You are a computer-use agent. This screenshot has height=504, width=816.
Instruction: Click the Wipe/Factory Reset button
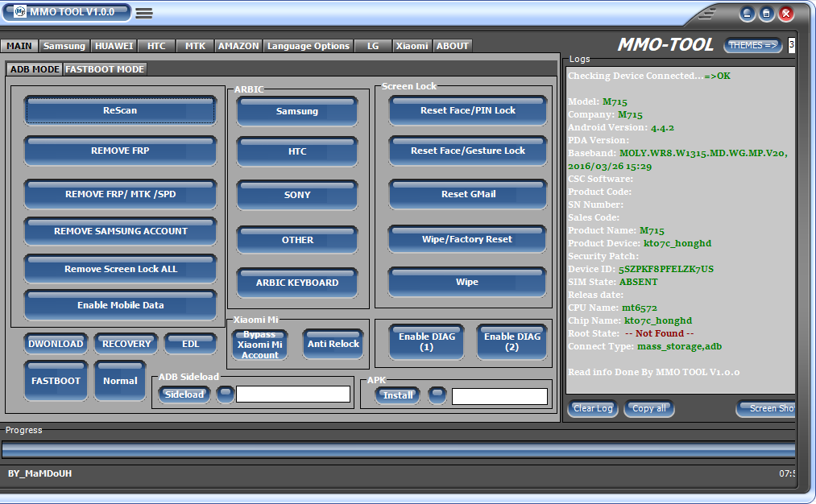click(467, 239)
